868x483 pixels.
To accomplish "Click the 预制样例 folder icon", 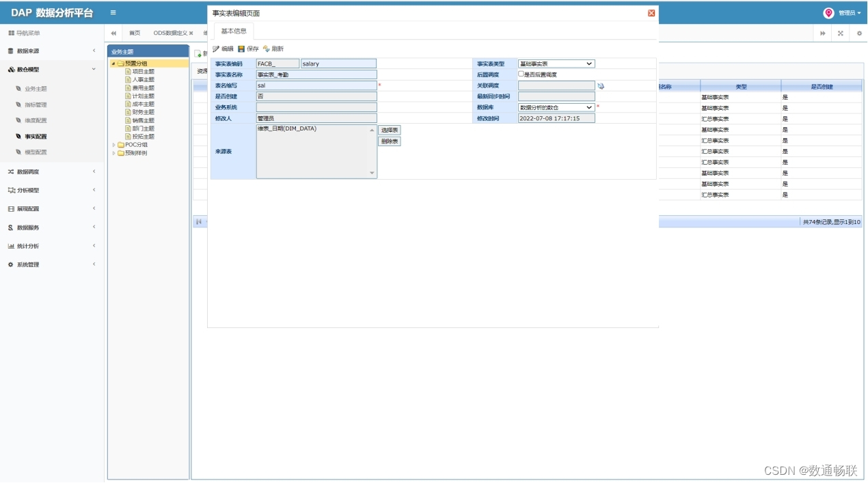I will (x=121, y=153).
